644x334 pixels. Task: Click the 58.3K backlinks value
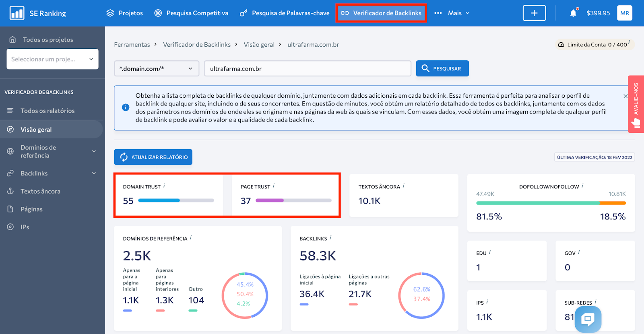318,256
